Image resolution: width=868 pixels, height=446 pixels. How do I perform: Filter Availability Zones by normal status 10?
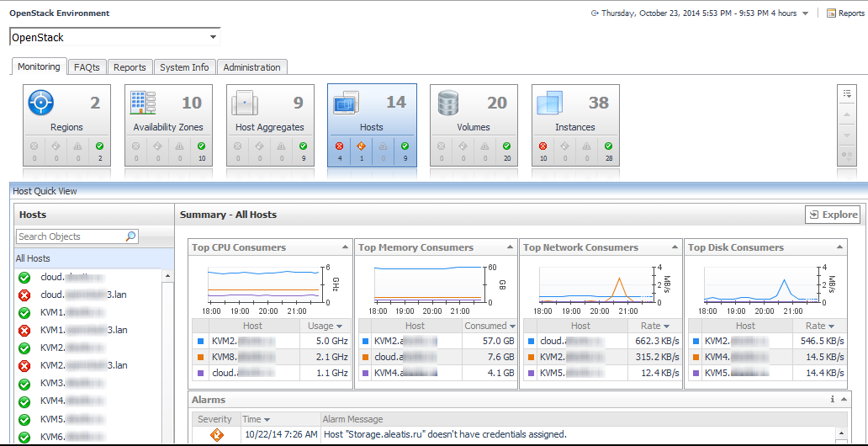pyautogui.click(x=201, y=151)
